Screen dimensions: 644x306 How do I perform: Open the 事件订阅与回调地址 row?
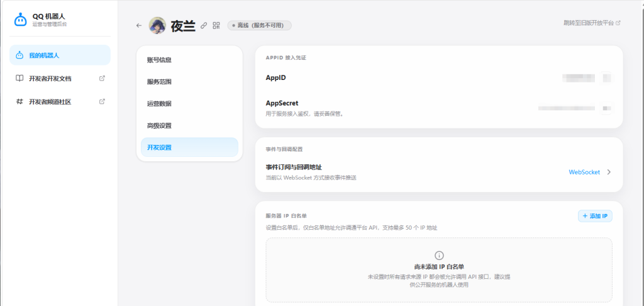438,172
